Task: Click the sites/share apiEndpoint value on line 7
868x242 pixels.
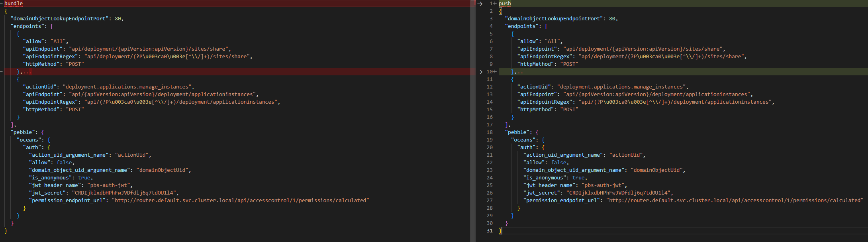Action: coord(643,49)
